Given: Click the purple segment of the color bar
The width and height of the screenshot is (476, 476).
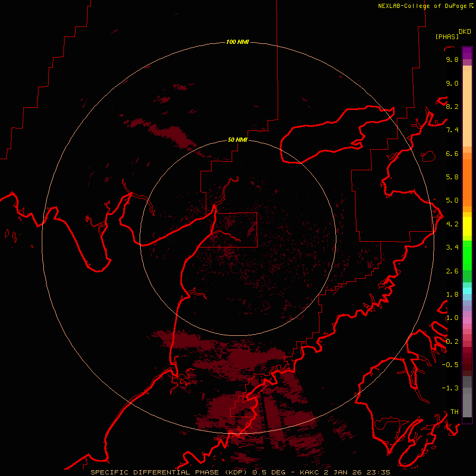Looking at the screenshot, I should click(467, 53).
